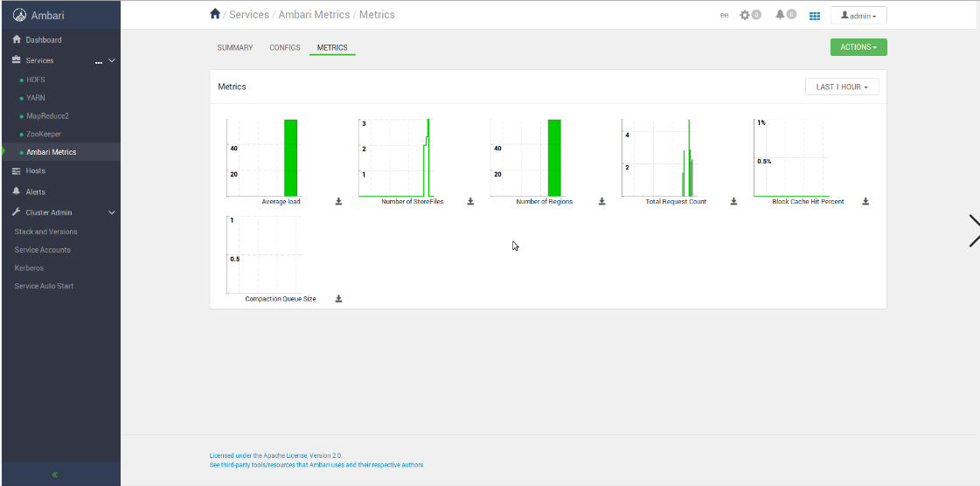Open the LAST 1 HOUR time range dropdown

[x=842, y=87]
